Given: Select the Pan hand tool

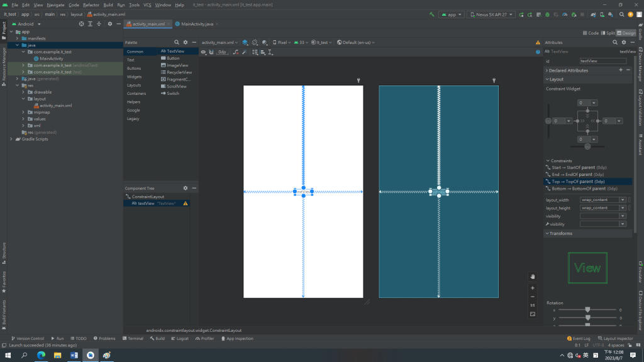Looking at the screenshot, I should pyautogui.click(x=533, y=276).
